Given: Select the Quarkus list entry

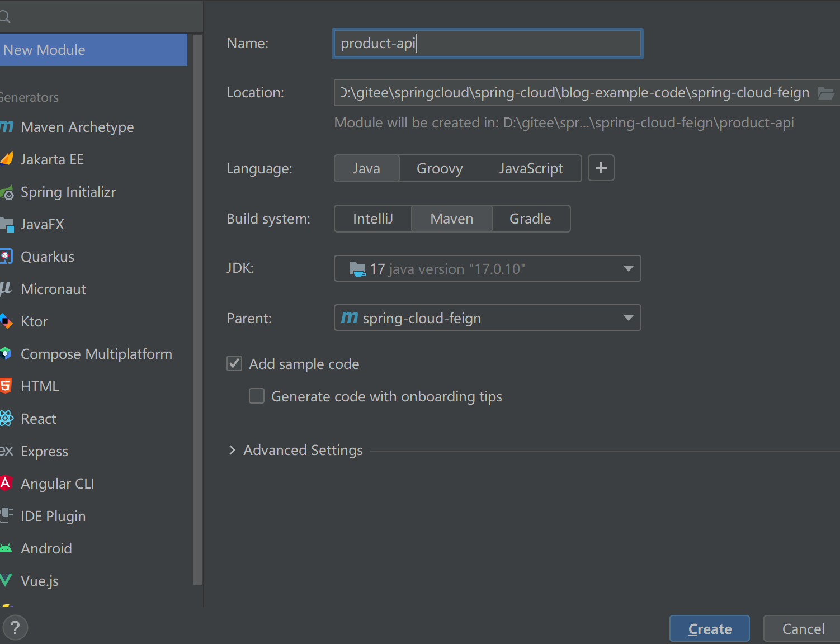Looking at the screenshot, I should pos(93,257).
